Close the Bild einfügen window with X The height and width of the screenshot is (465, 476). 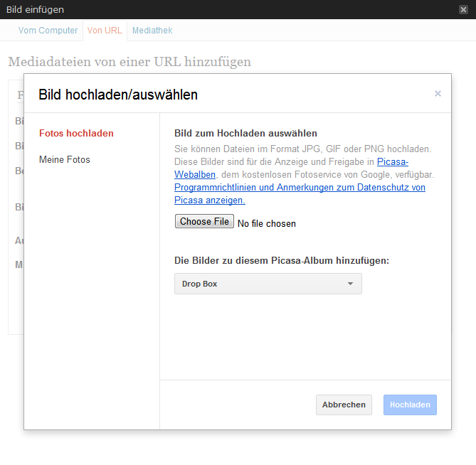coord(463,9)
